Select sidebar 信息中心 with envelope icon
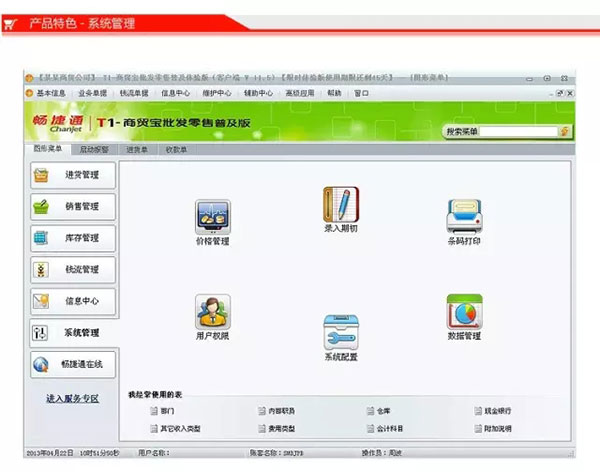600x472 pixels. click(x=73, y=301)
